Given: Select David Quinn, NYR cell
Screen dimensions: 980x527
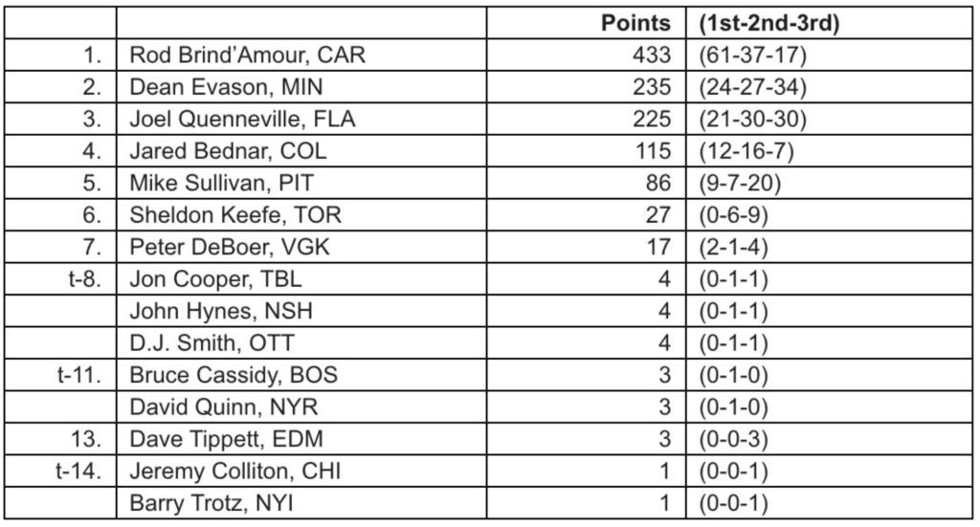Looking at the screenshot, I should [224, 407].
